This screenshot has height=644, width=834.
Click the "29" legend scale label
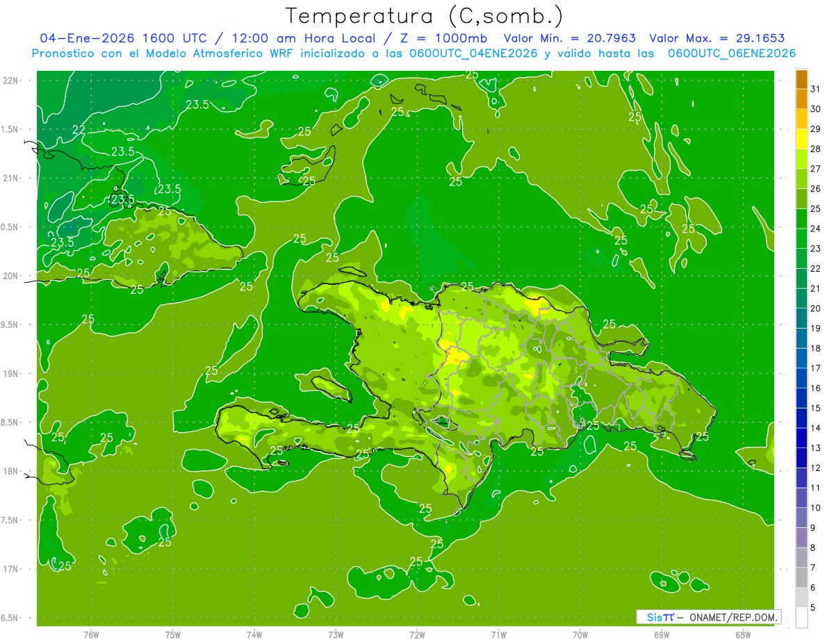(x=816, y=129)
